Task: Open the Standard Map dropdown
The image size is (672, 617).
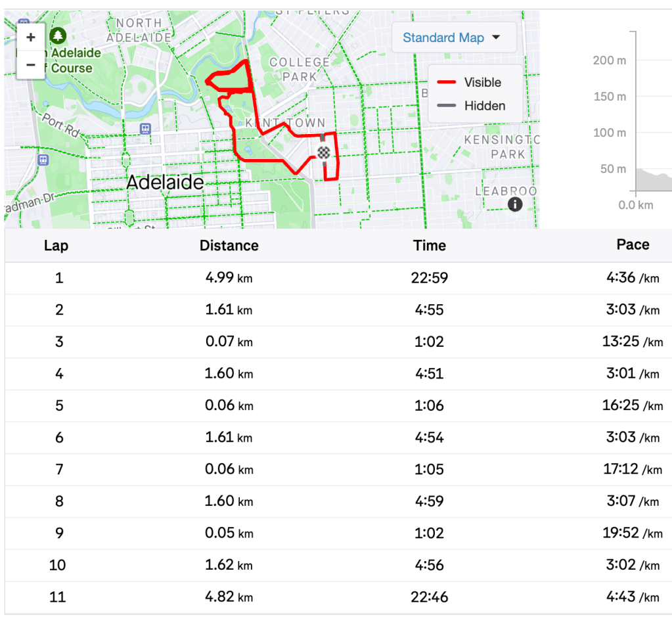Action: (x=451, y=37)
